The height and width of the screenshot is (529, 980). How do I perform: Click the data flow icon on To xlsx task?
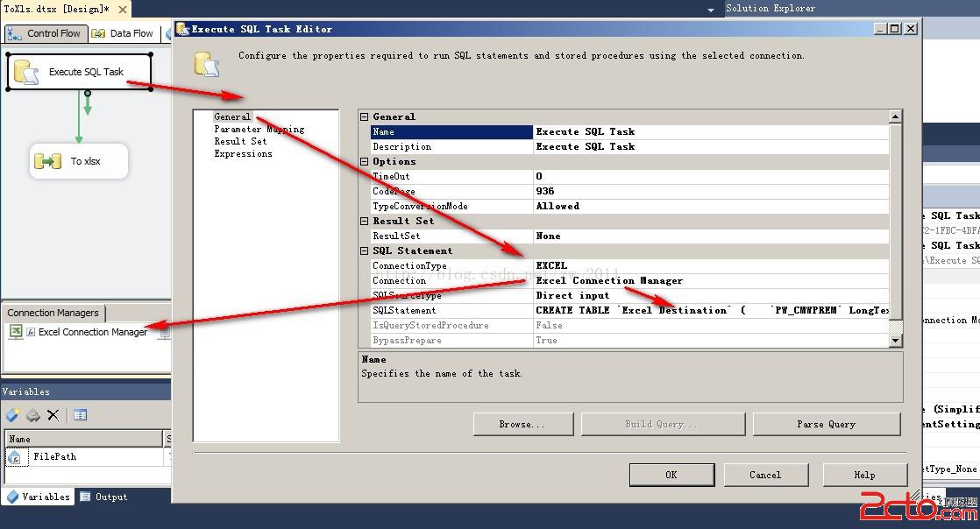click(x=47, y=161)
